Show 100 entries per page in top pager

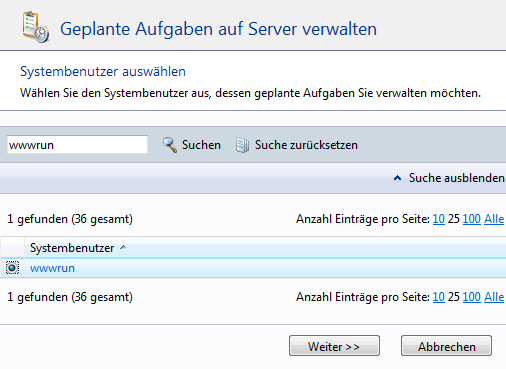(472, 219)
